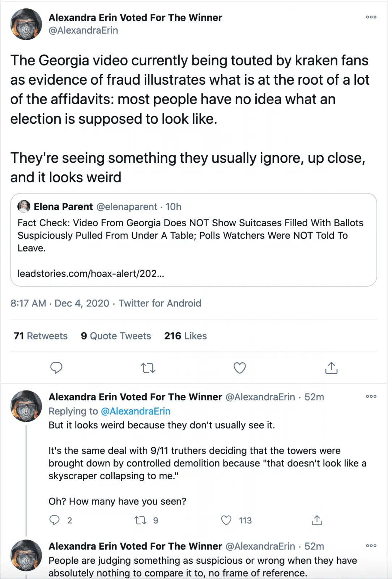View the 71 Retweets list
392x579 pixels.
point(41,336)
